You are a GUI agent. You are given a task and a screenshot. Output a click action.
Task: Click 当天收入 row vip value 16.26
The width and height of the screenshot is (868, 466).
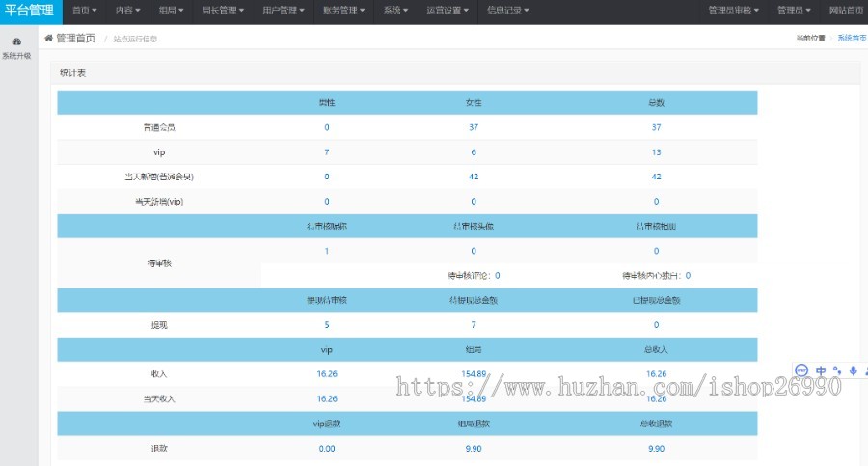click(x=327, y=399)
